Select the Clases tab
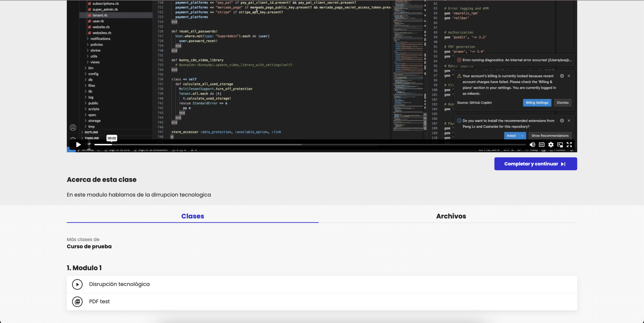 coord(193,216)
